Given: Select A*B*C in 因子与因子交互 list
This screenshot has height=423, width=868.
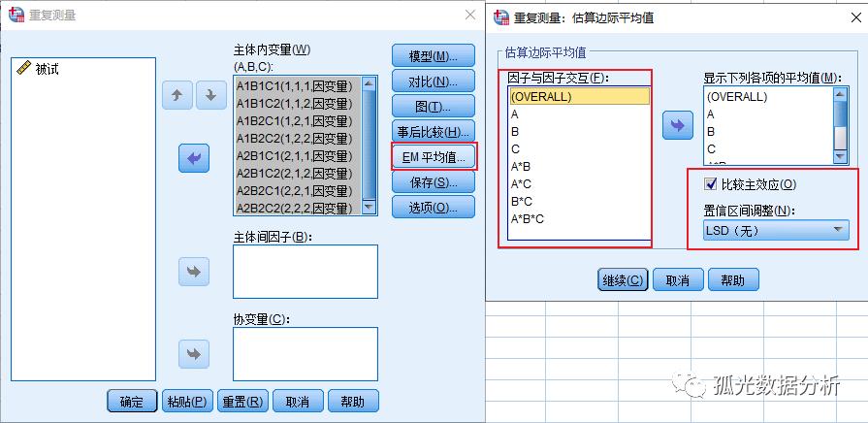Looking at the screenshot, I should pyautogui.click(x=580, y=219).
